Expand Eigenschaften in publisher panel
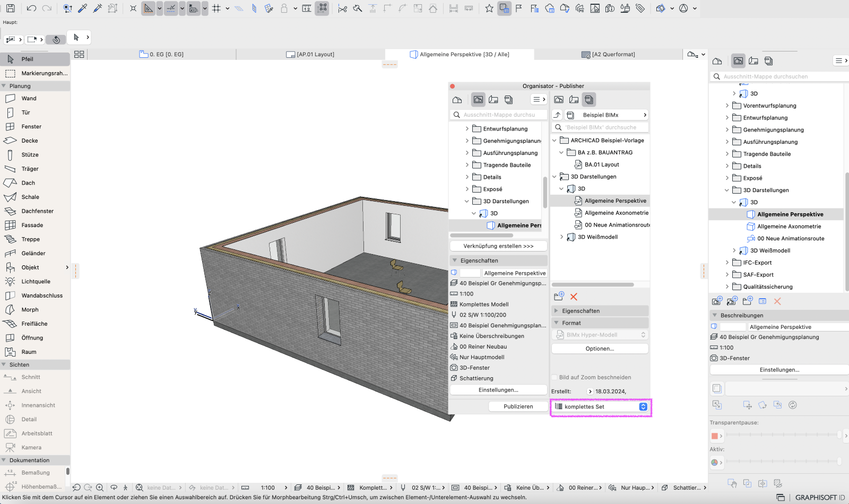 556,311
